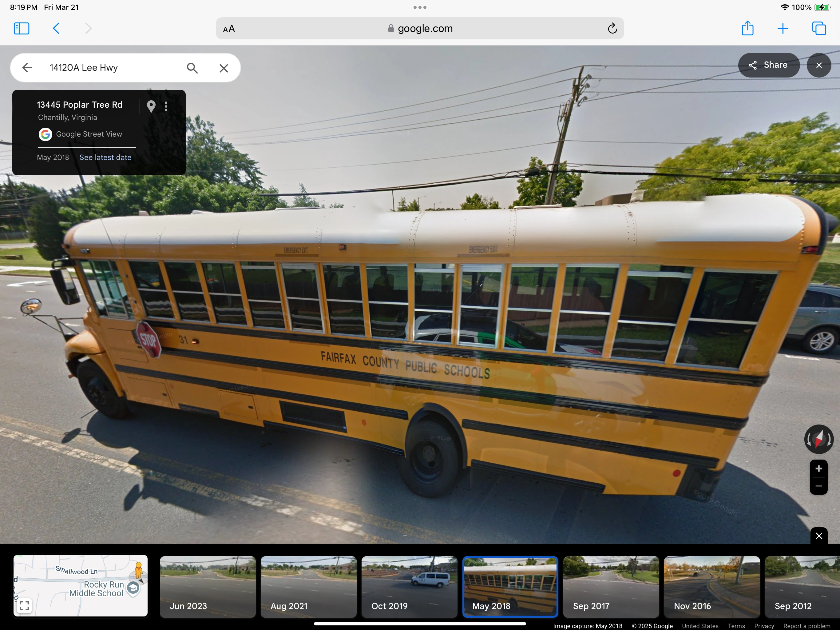Viewport: 840px width, 630px height.
Task: Go back to previous page in Safari
Action: point(56,29)
